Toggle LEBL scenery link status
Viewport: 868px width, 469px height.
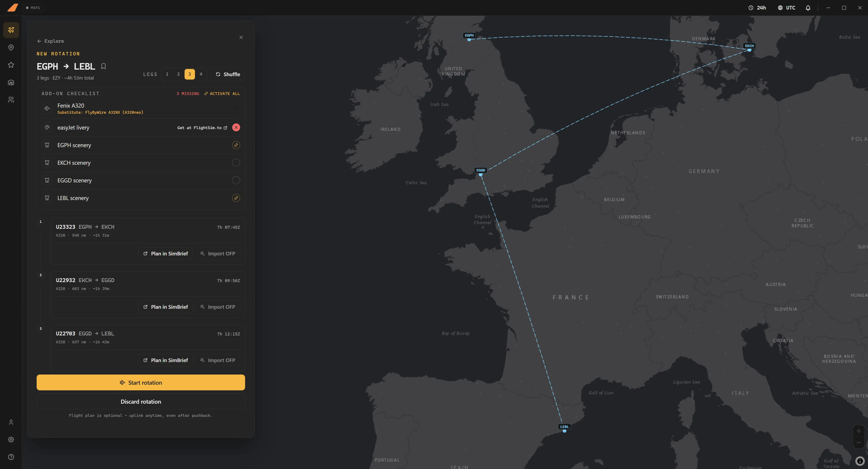pyautogui.click(x=236, y=198)
